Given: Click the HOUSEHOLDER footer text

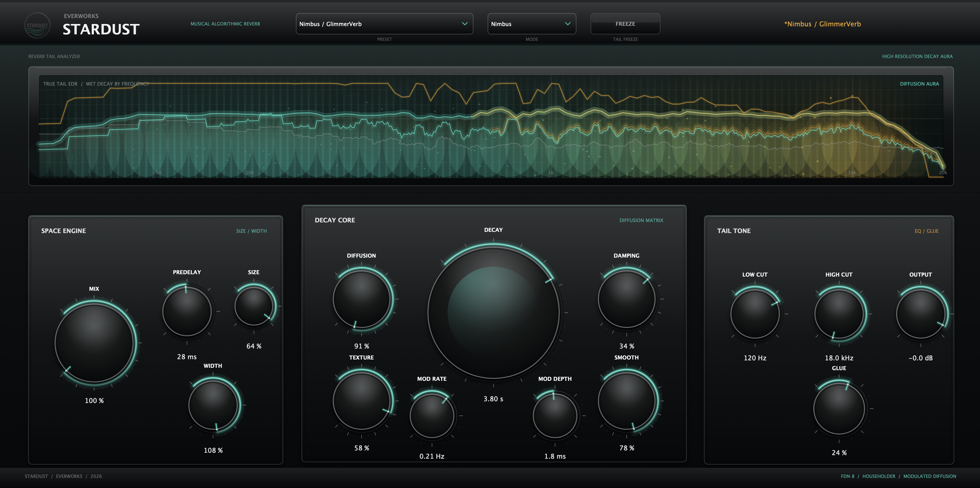Looking at the screenshot, I should [879, 476].
